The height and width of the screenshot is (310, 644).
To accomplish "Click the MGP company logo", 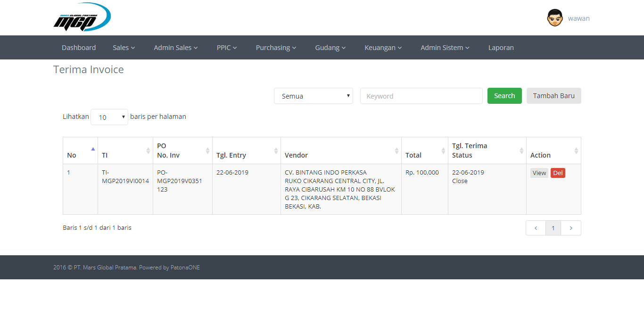I will pyautogui.click(x=82, y=17).
